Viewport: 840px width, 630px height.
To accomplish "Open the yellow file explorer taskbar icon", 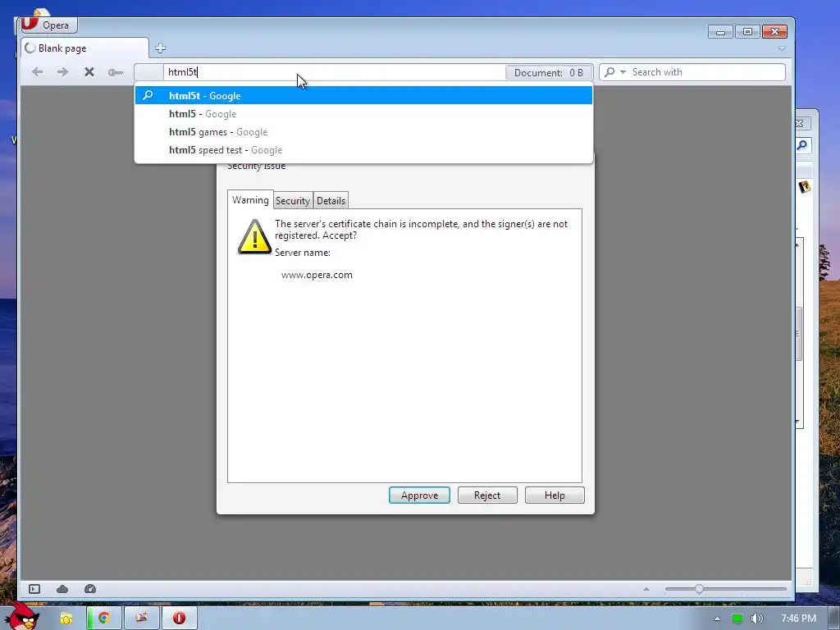I will 66,619.
